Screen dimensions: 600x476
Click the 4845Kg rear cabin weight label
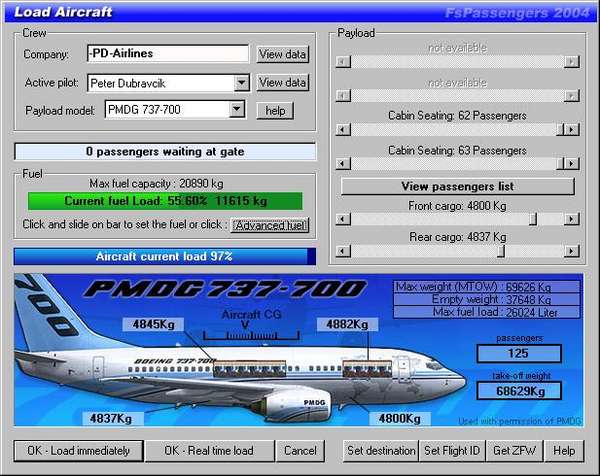(x=153, y=324)
